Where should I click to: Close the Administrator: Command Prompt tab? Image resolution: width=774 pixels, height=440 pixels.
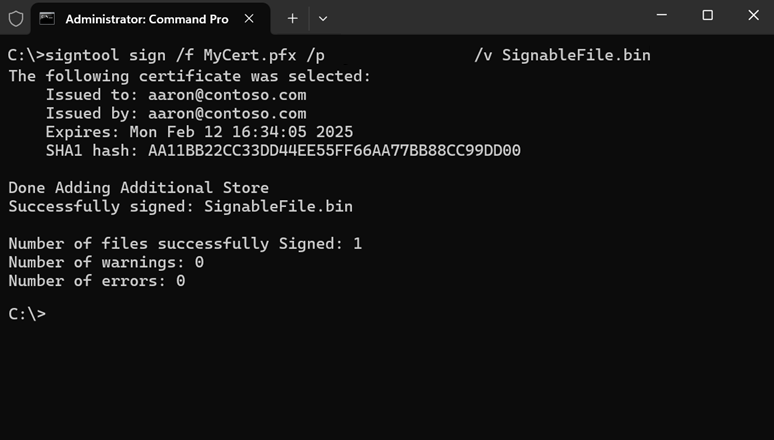[249, 19]
